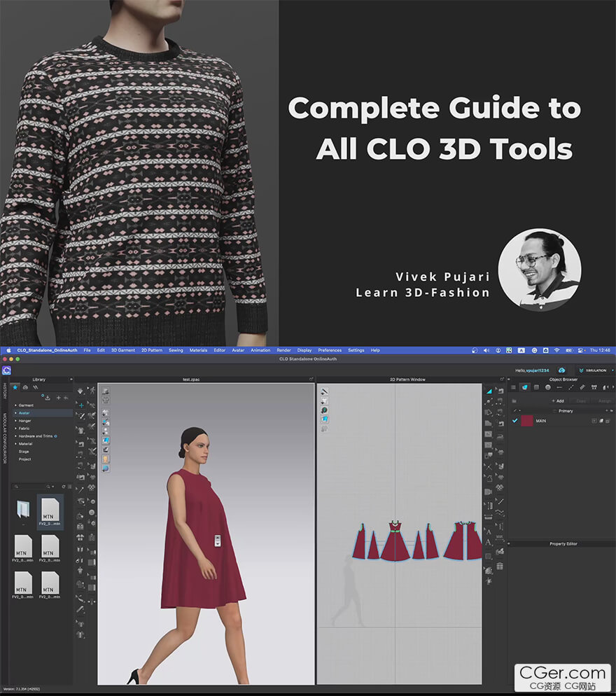Open the MODULAR CONFIGURATOR side tab
This screenshot has width=616, height=696.
tap(5, 438)
